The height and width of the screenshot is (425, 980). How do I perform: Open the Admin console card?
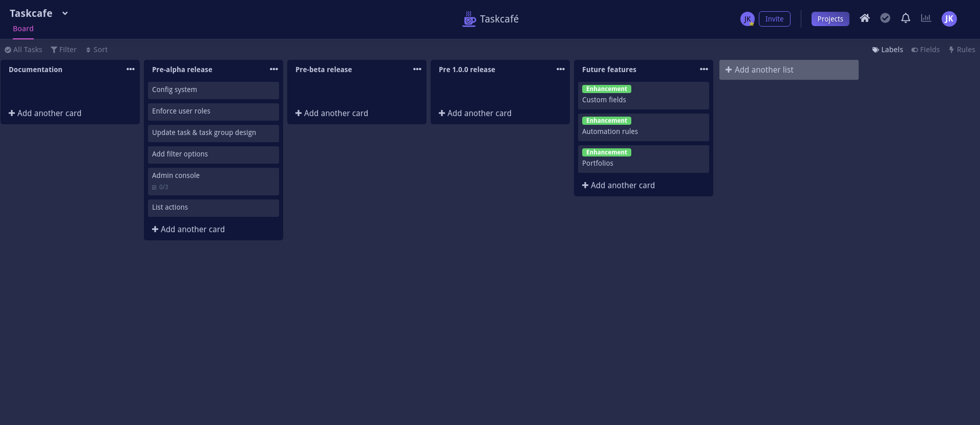(x=214, y=181)
